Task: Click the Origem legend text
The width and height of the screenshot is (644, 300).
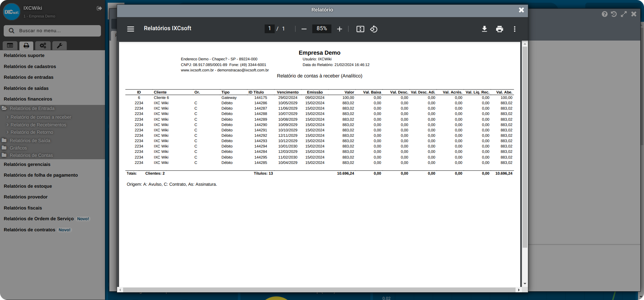Action: tap(172, 184)
